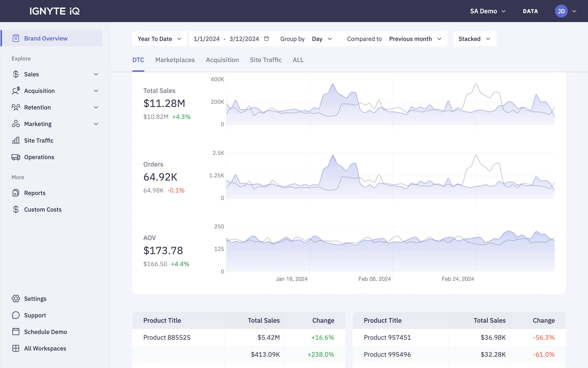
Task: Open the Brand Overview page
Action: pyautogui.click(x=52, y=38)
